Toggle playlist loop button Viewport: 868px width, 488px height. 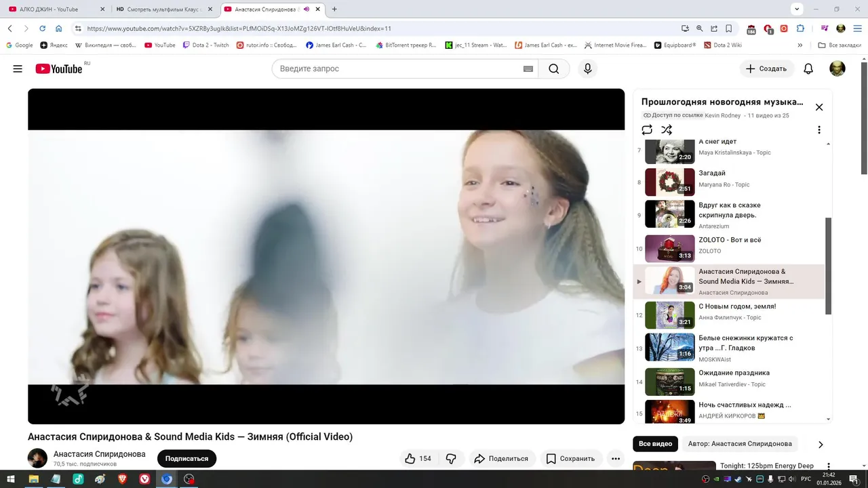click(647, 129)
